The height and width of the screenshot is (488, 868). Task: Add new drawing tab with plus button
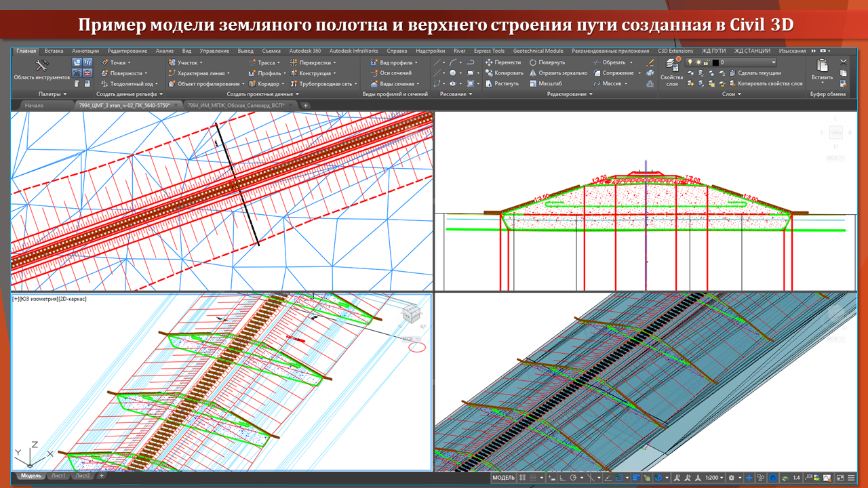click(x=306, y=105)
